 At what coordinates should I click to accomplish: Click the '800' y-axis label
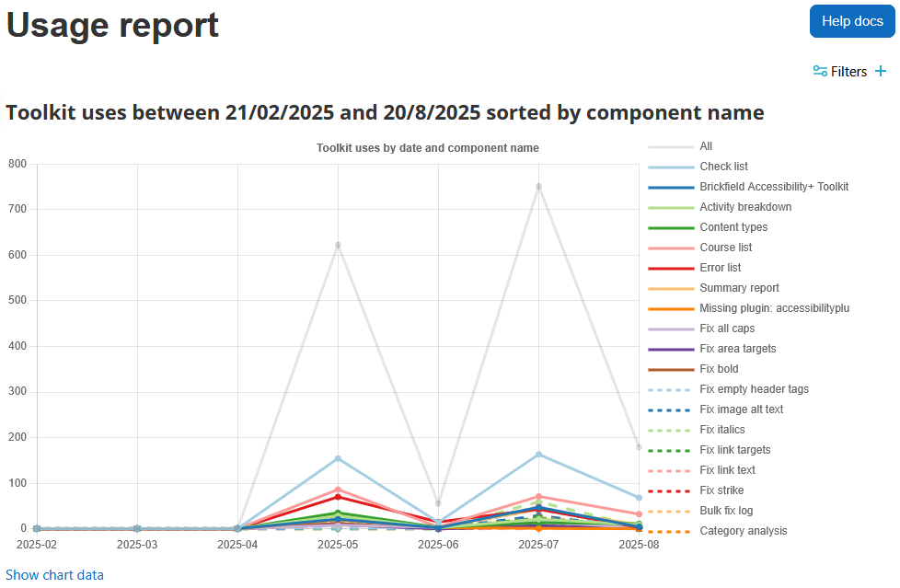pyautogui.click(x=17, y=164)
